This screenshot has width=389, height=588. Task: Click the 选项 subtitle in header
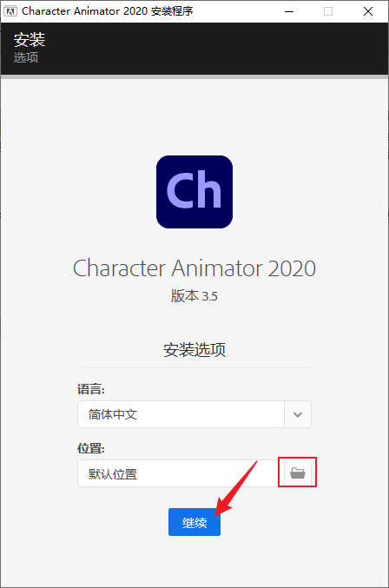tap(26, 57)
